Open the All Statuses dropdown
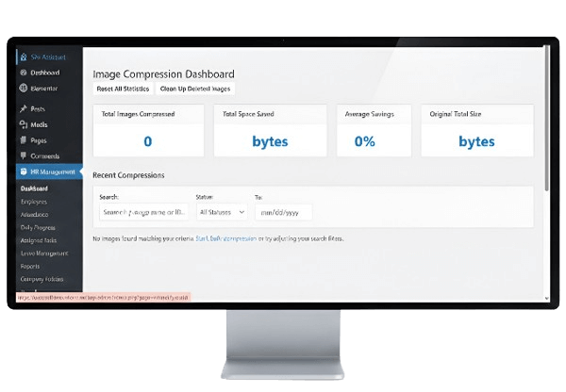The height and width of the screenshot is (392, 566). point(221,213)
